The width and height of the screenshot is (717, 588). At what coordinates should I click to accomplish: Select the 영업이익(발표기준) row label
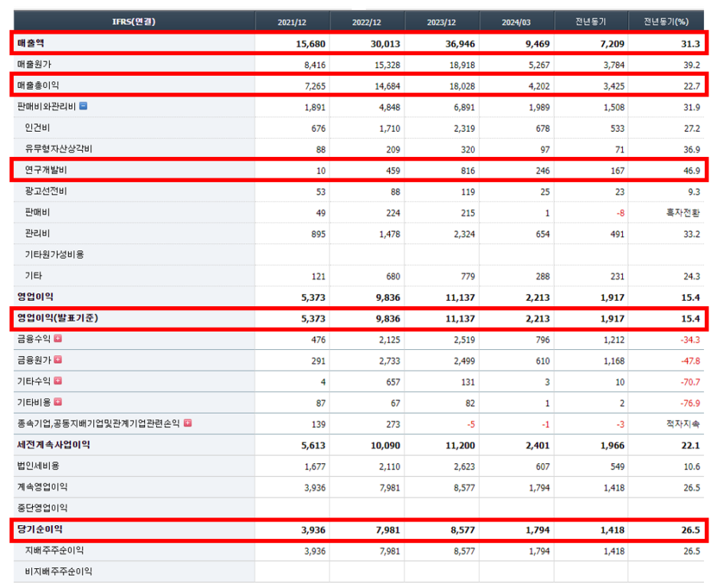57,318
